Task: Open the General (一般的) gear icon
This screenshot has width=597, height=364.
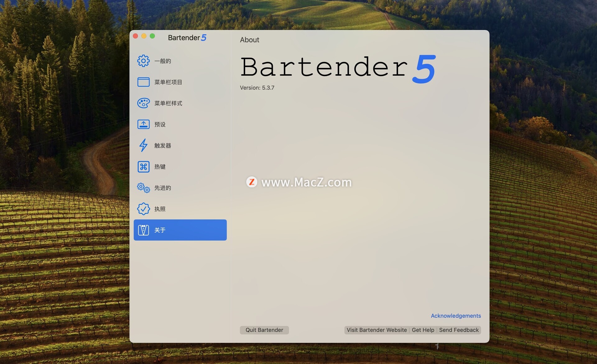Action: tap(143, 61)
